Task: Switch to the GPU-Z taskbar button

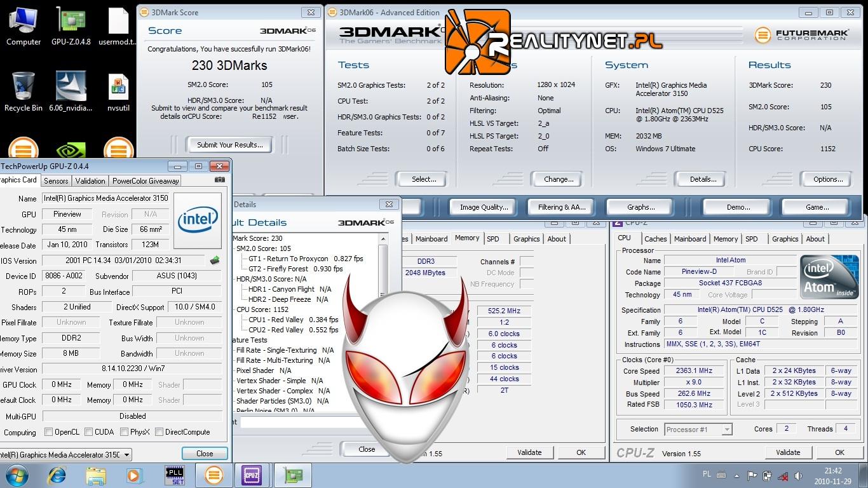Action: coord(293,475)
